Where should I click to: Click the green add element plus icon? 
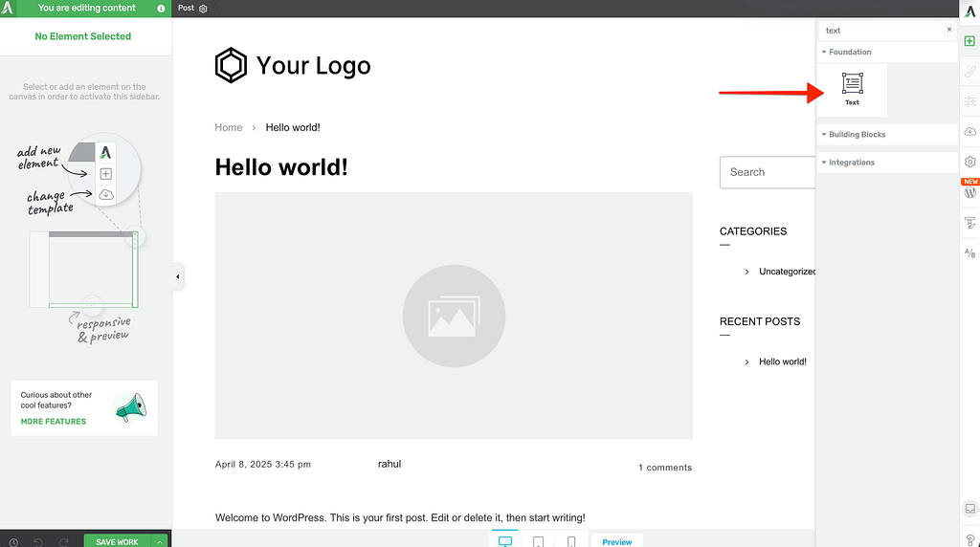click(969, 41)
